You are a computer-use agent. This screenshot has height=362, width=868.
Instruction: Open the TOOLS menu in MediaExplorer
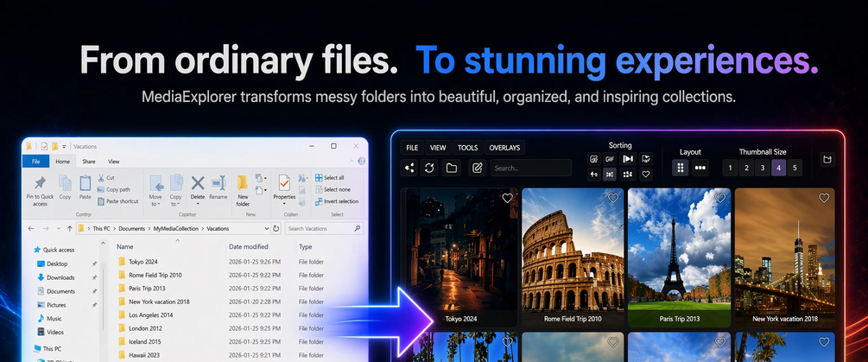point(468,148)
